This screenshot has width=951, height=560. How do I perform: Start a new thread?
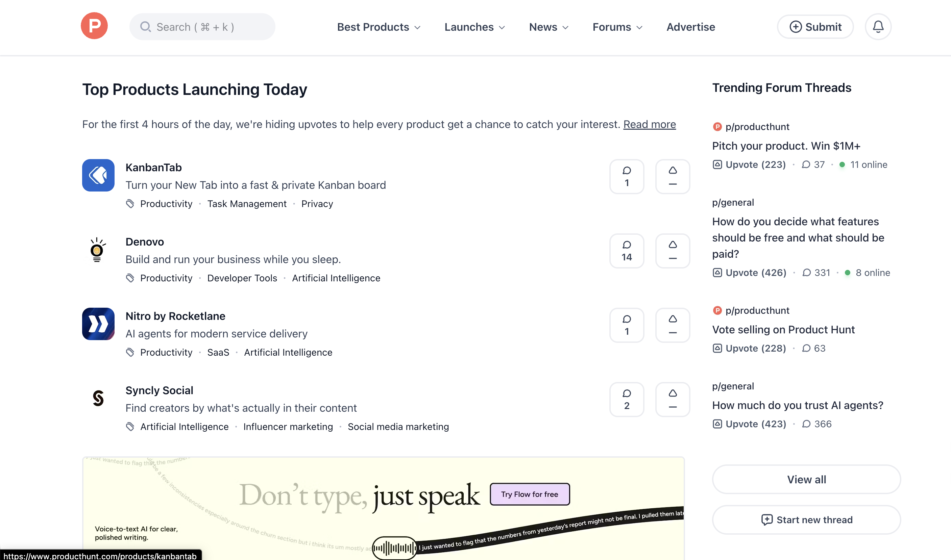point(806,519)
